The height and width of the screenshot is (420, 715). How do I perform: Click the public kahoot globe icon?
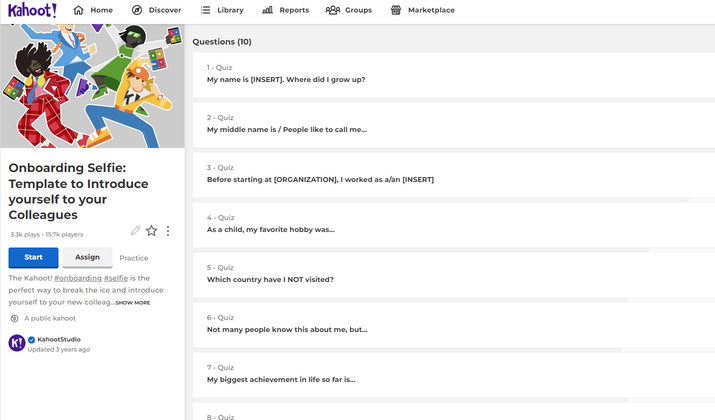click(x=15, y=318)
